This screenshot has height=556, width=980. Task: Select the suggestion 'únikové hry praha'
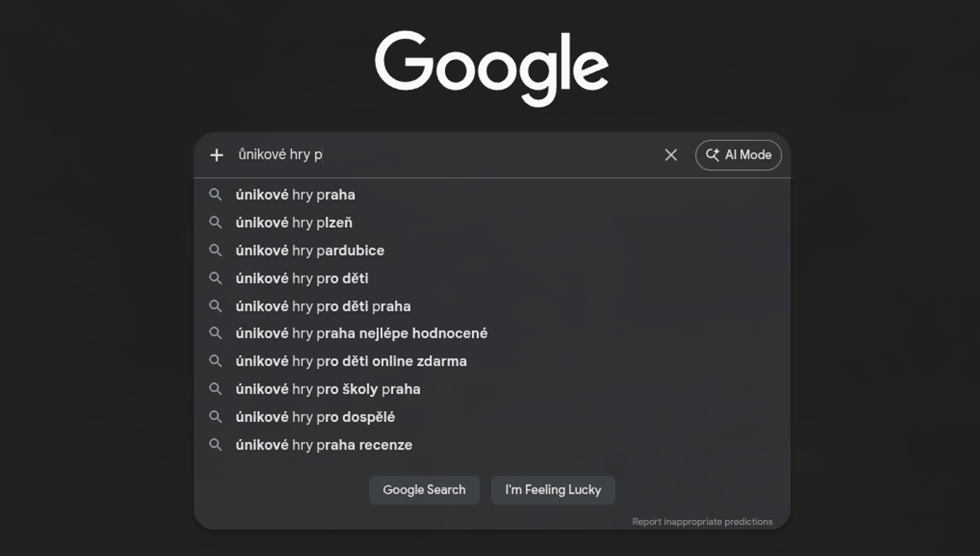pyautogui.click(x=296, y=195)
